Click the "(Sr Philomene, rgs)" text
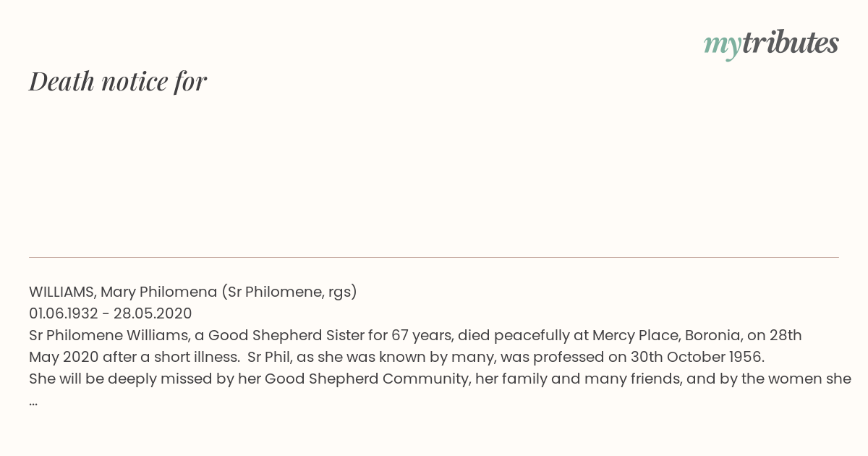Screen dimensions: 868x456 point(289,292)
